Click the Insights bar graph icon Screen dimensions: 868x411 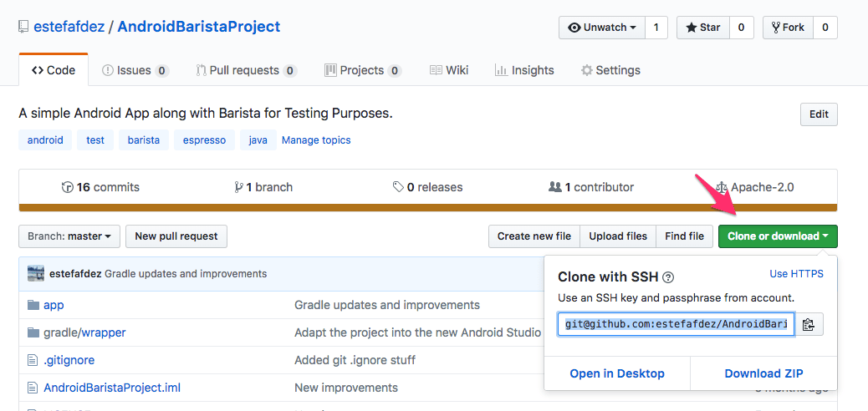click(x=501, y=70)
